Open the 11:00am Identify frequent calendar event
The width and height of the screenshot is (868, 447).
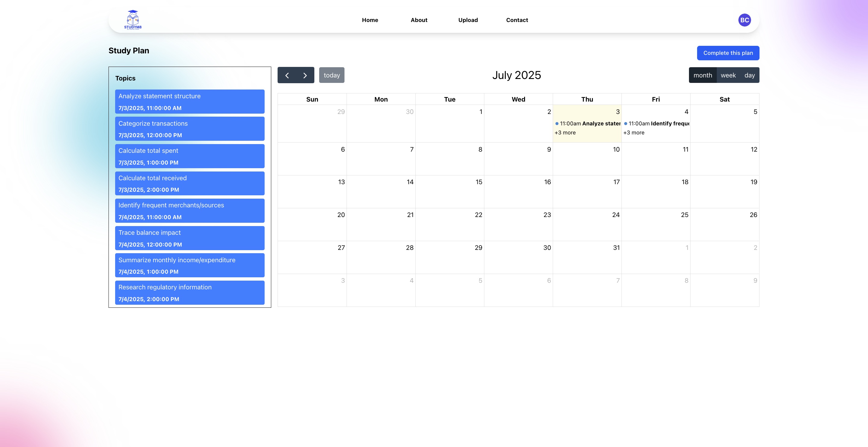click(x=656, y=123)
